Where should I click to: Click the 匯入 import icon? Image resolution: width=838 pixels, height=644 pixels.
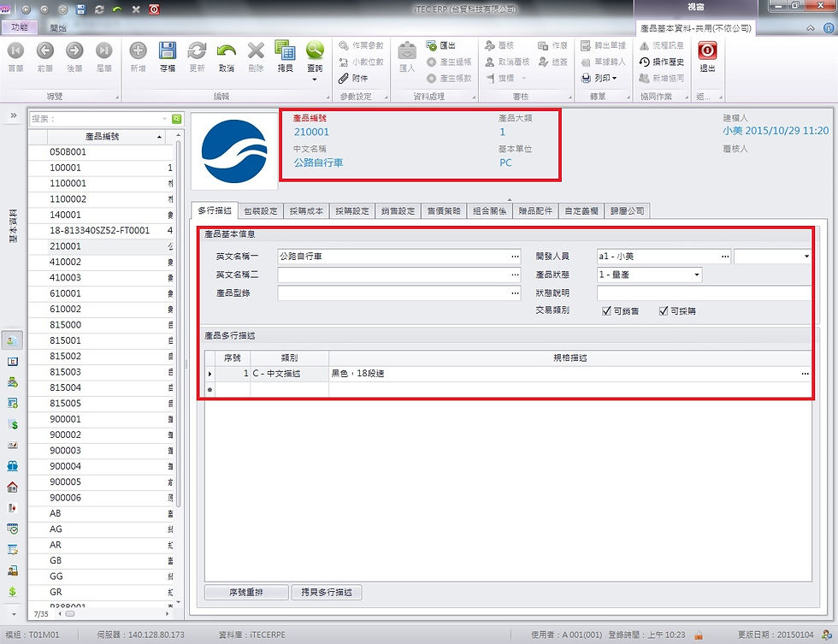pyautogui.click(x=407, y=51)
